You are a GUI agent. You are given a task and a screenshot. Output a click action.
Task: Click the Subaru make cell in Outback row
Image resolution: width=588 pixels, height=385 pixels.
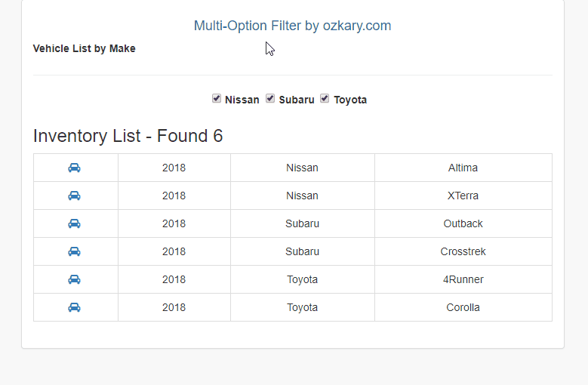pos(302,223)
